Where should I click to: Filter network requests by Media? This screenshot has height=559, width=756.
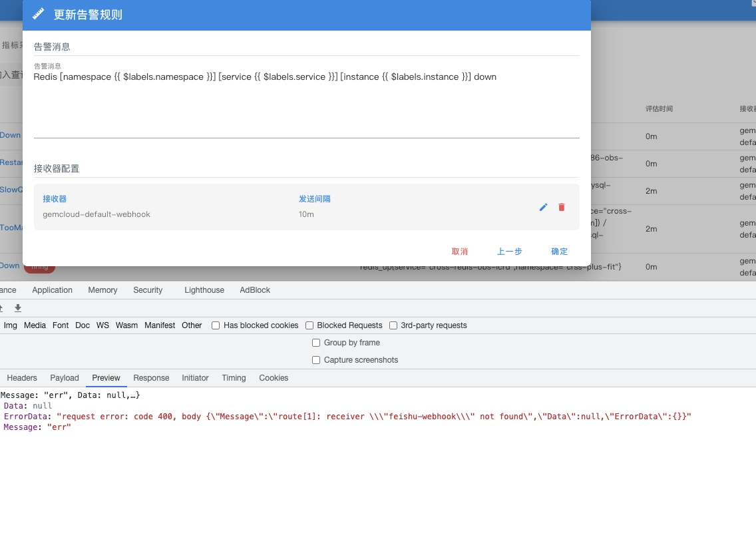35,325
